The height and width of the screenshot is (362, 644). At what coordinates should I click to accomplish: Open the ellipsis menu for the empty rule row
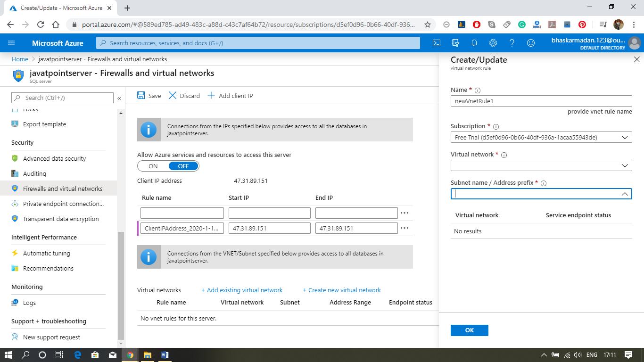(405, 213)
